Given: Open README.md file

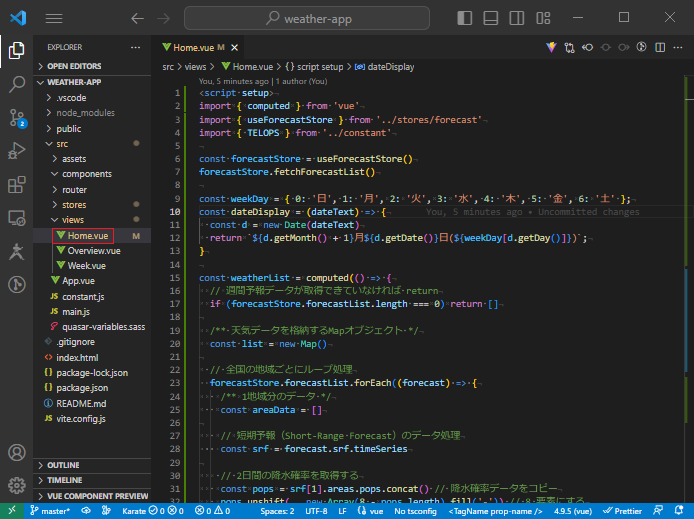Looking at the screenshot, I should 92,404.
